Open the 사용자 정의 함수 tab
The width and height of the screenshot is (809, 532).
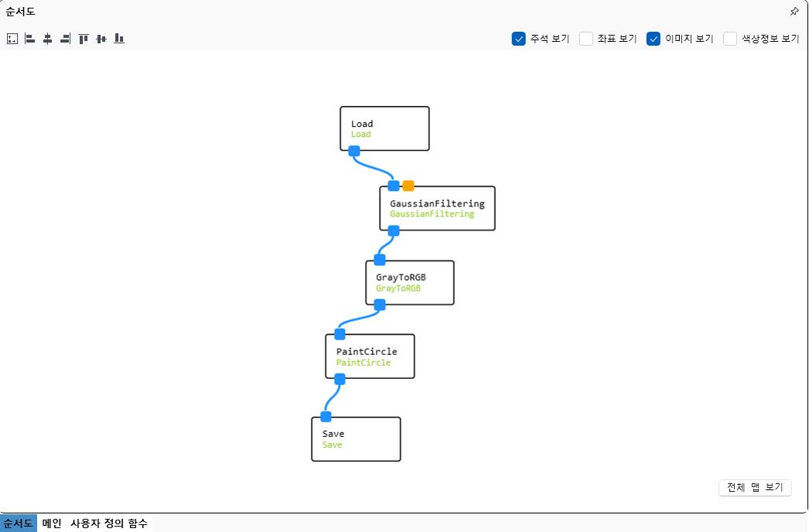point(108,523)
